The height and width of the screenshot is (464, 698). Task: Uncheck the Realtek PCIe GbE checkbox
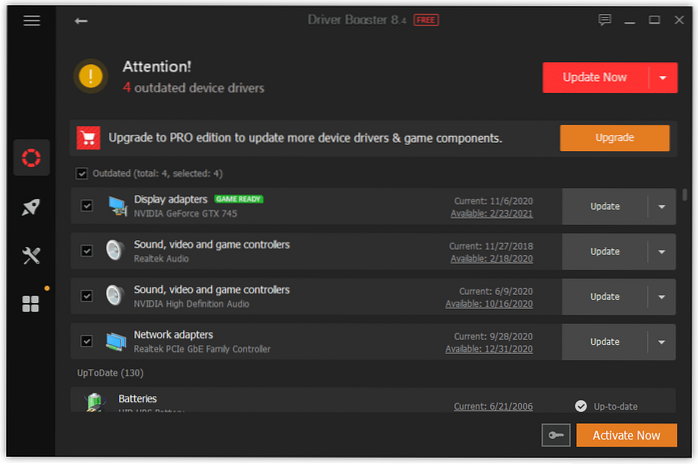coord(87,341)
